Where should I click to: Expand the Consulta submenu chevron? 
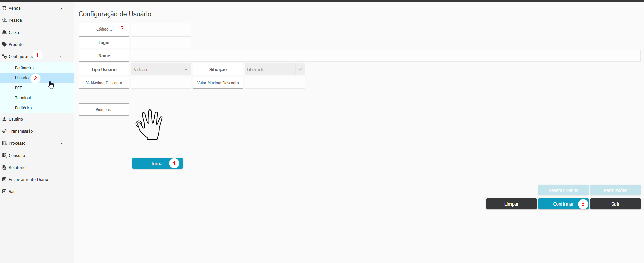[61, 156]
